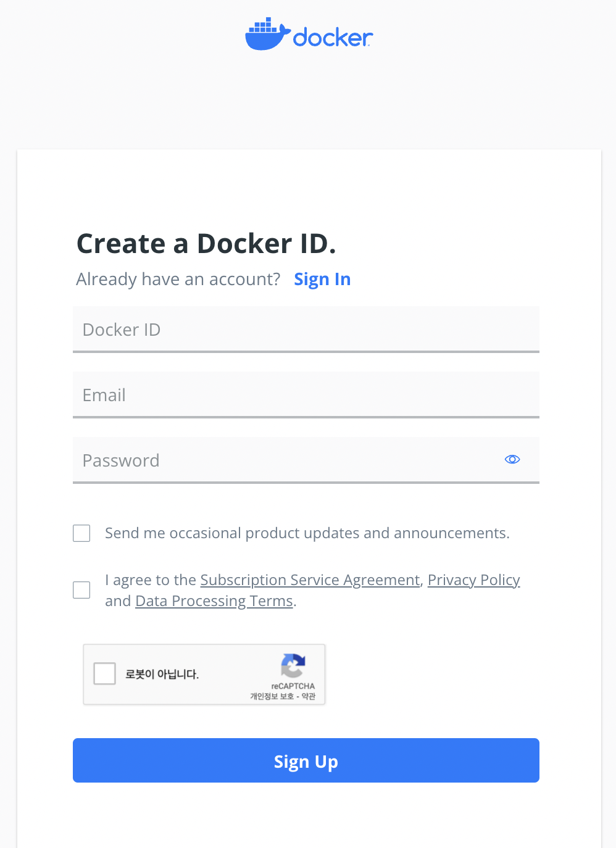Open the Sign In link
Screen dimensions: 616x848
coord(322,279)
